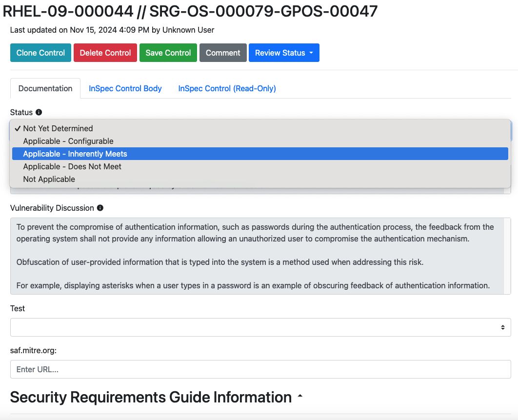Click the Save Control button
The height and width of the screenshot is (420, 518).
point(168,53)
